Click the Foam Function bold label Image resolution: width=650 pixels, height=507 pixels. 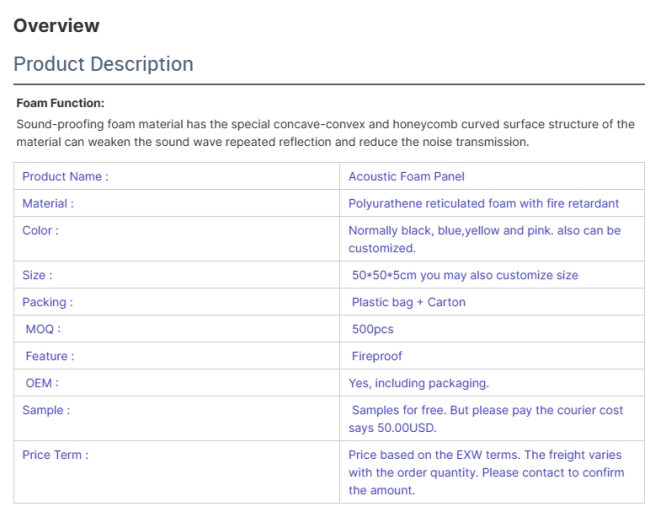60,103
